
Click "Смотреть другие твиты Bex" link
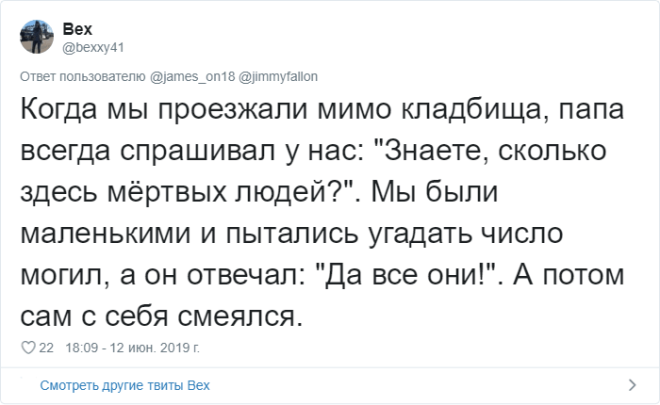(125, 385)
